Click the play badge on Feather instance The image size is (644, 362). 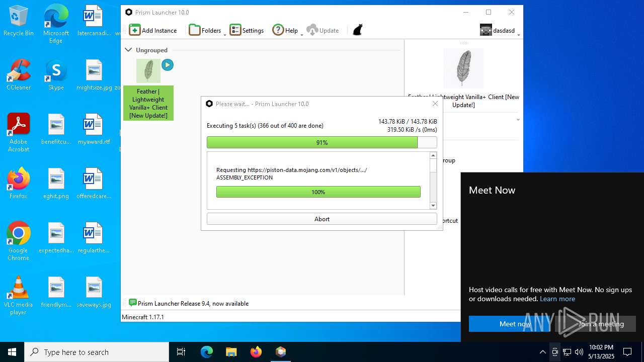[168, 65]
